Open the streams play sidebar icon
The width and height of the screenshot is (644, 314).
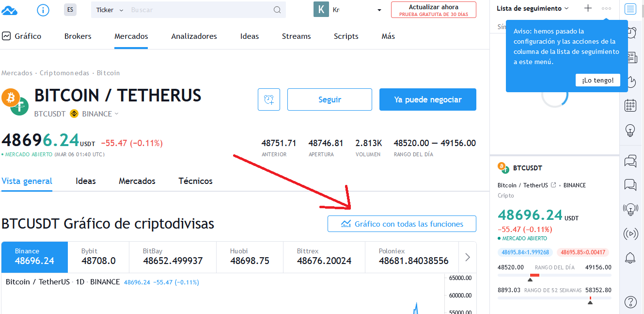click(x=630, y=234)
